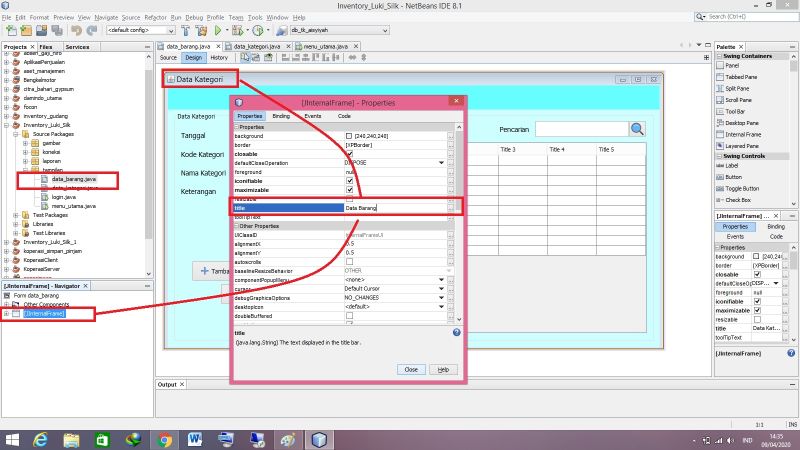Click the New File toolbar icon
The height and width of the screenshot is (450, 800).
[11, 31]
